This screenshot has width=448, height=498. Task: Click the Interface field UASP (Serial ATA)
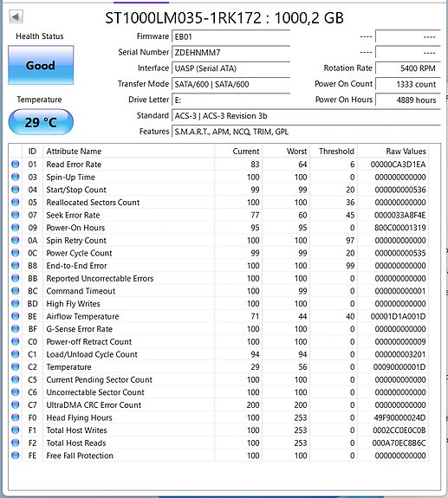tap(230, 68)
